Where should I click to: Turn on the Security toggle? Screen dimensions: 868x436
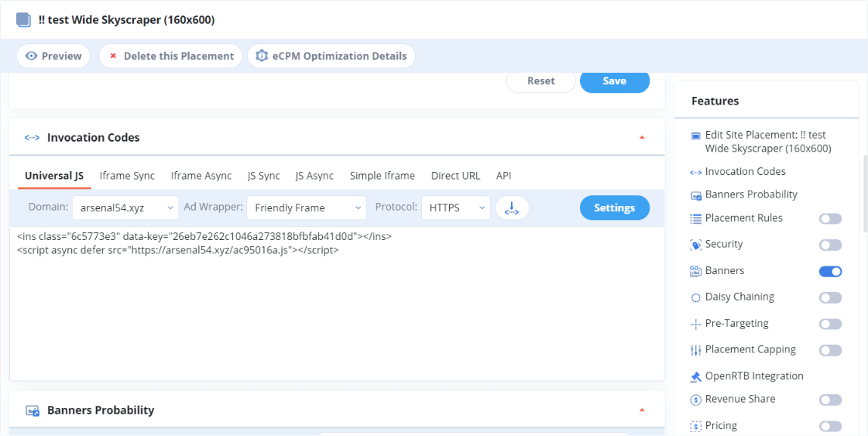[830, 245]
